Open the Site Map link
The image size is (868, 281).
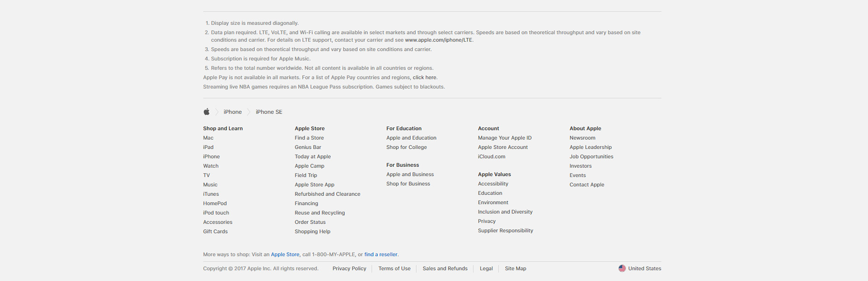click(515, 268)
